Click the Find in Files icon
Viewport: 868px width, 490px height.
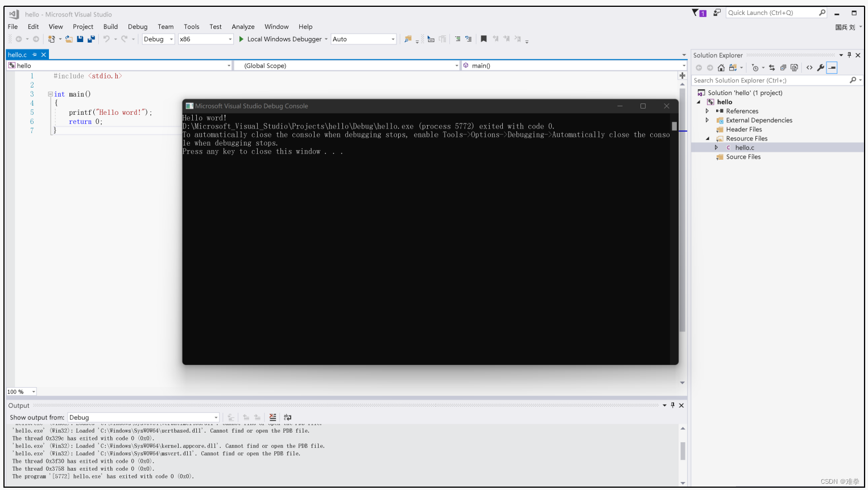point(408,39)
